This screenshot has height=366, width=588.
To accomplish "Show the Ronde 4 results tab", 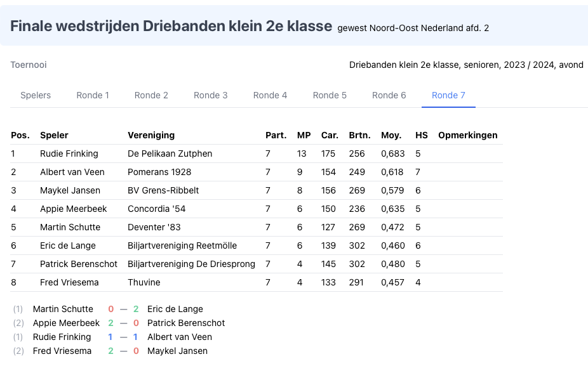I will coord(270,95).
